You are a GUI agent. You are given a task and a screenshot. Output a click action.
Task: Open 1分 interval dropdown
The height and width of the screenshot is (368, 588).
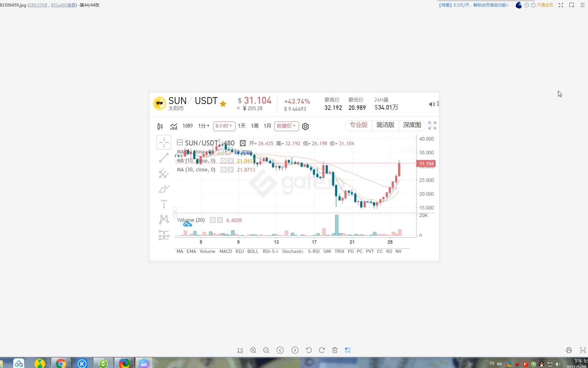[203, 126]
